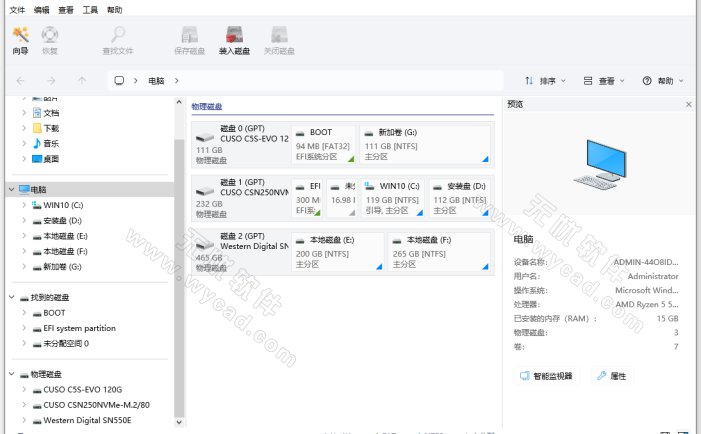Select 磁盘 1 (GPT) physical disk
Screen dimensions: 701x434
[241, 198]
